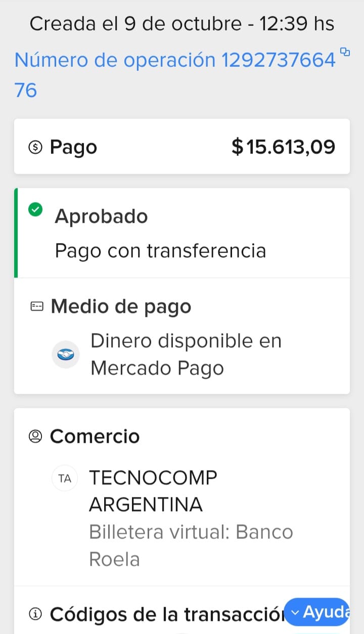This screenshot has height=634, width=364.
Task: Tap the card icon beside Medio de pago
Action: [x=37, y=306]
